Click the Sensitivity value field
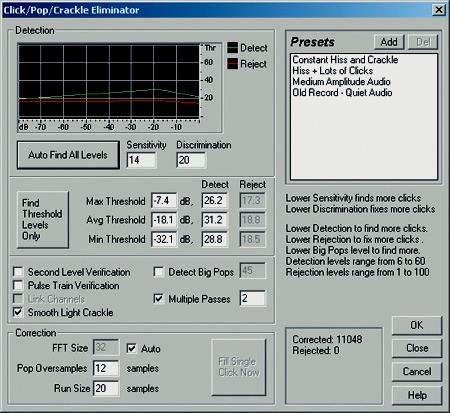The image size is (450, 413). pos(141,160)
